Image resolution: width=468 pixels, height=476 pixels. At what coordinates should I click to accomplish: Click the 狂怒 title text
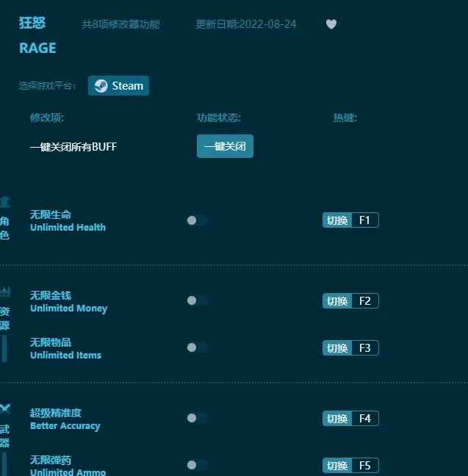[32, 23]
